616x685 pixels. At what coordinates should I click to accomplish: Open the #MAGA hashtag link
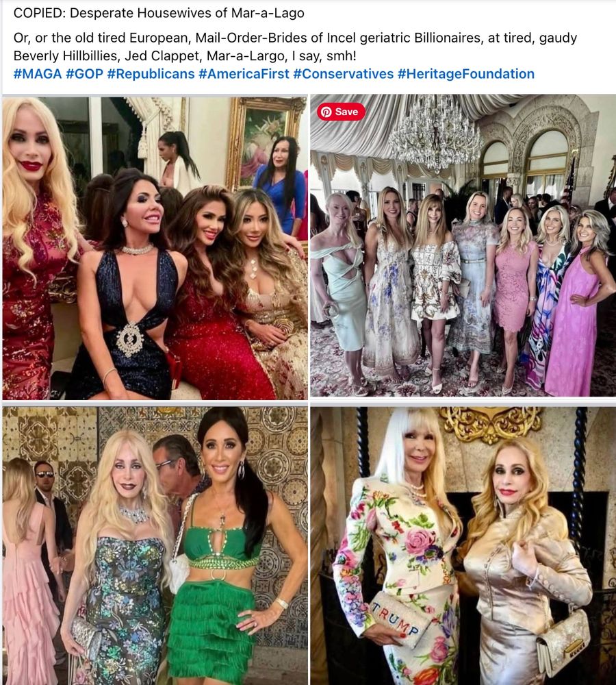tap(38, 74)
